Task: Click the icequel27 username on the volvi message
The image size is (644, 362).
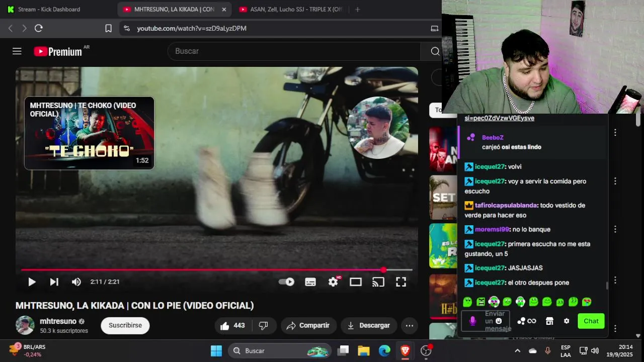Action: point(490,166)
